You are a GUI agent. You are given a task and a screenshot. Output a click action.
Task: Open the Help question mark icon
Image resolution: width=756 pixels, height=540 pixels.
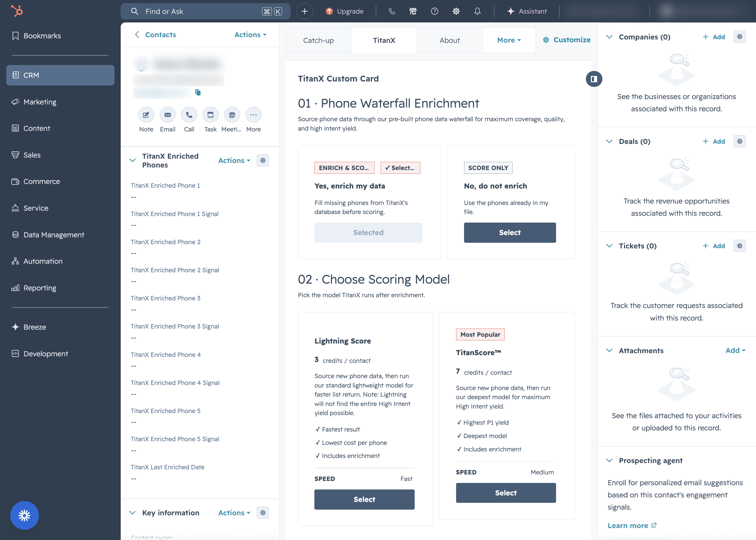pos(435,11)
